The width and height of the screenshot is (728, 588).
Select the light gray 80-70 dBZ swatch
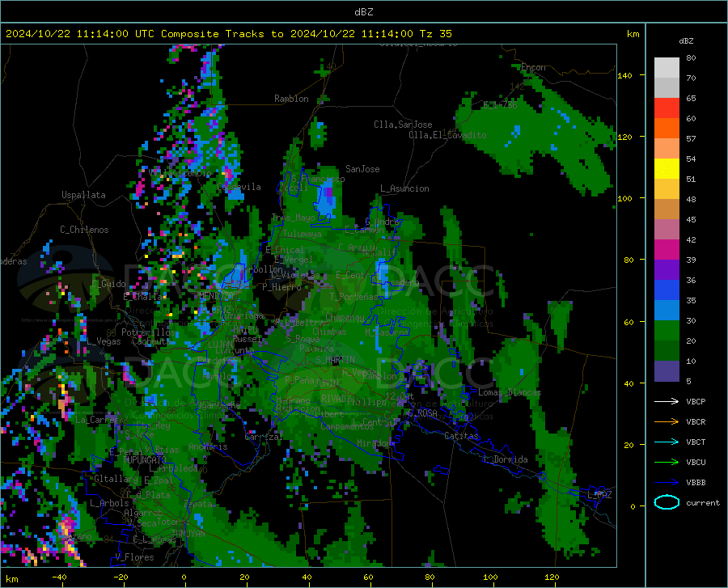[667, 68]
